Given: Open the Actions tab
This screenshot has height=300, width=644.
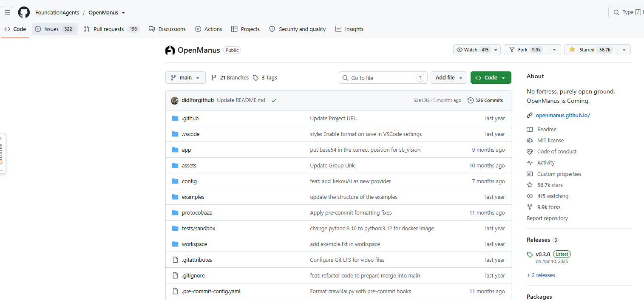Looking at the screenshot, I should click(x=208, y=29).
